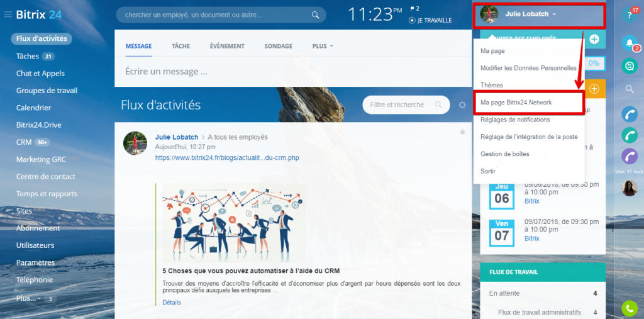
Task: Open Téléphonie in left menu
Action: point(35,279)
